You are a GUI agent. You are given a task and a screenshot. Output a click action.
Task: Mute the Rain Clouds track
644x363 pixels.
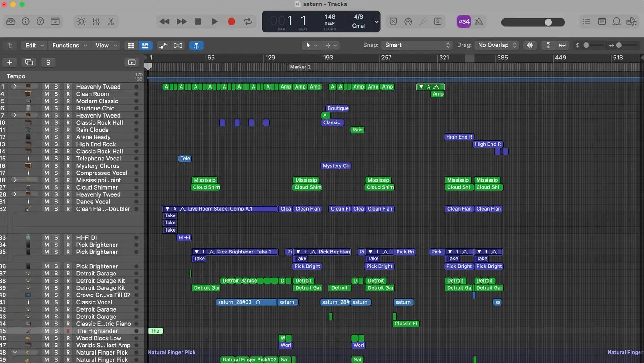pos(47,130)
